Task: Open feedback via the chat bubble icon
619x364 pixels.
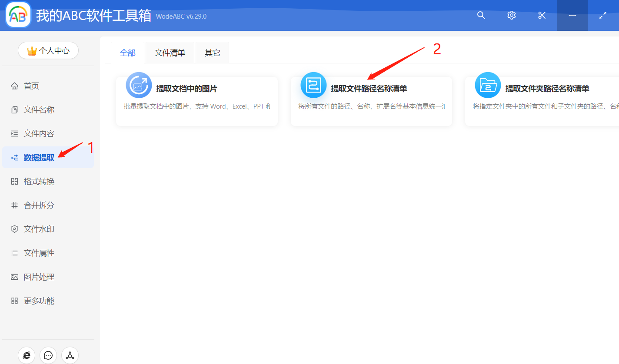Action: coord(48,355)
